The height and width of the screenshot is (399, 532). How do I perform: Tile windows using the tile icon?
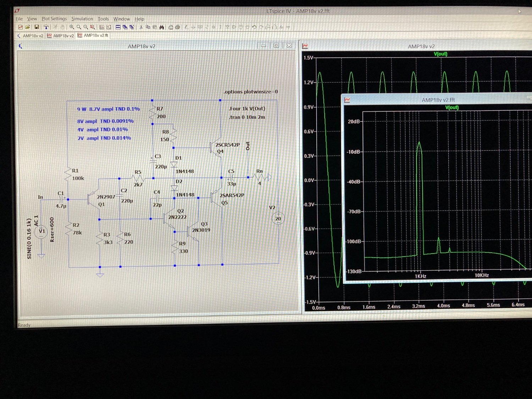pyautogui.click(x=118, y=27)
